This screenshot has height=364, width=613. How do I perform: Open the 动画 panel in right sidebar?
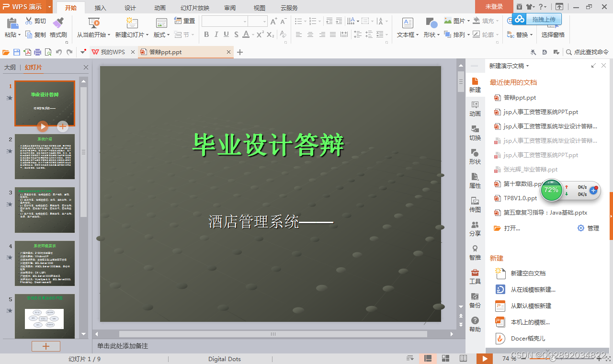click(475, 108)
